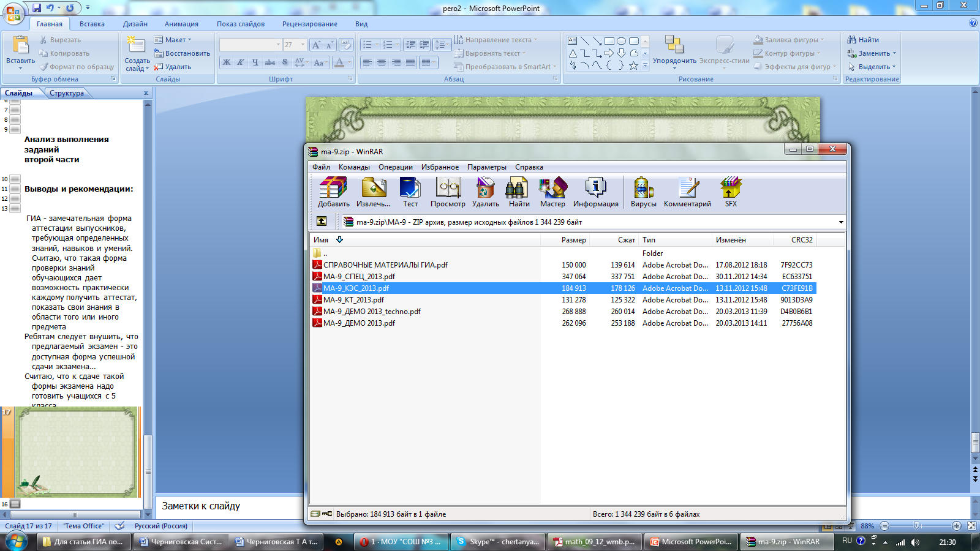Open Shape Effects (Эффекты для фигур) dropdown

tap(794, 67)
